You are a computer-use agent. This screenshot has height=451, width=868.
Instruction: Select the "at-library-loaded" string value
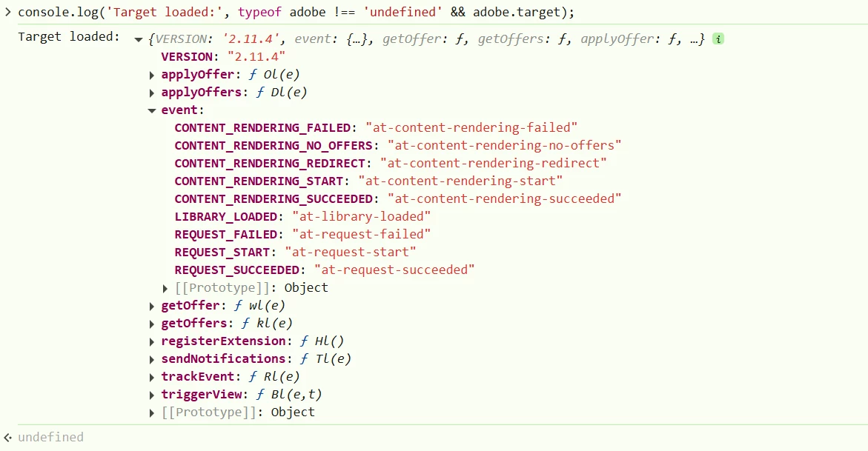[361, 216]
